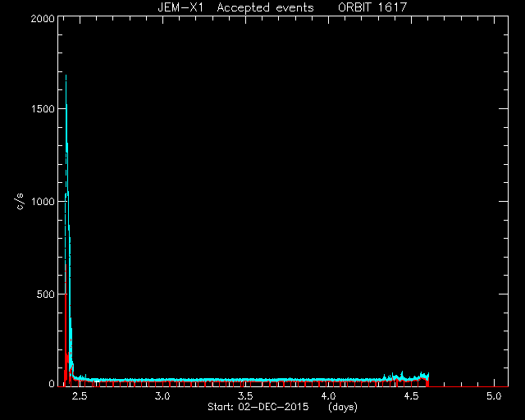Viewport: 525px width, 420px height.
Task: Click the plot title JEM-X1 Accepted events
Action: 235,7
